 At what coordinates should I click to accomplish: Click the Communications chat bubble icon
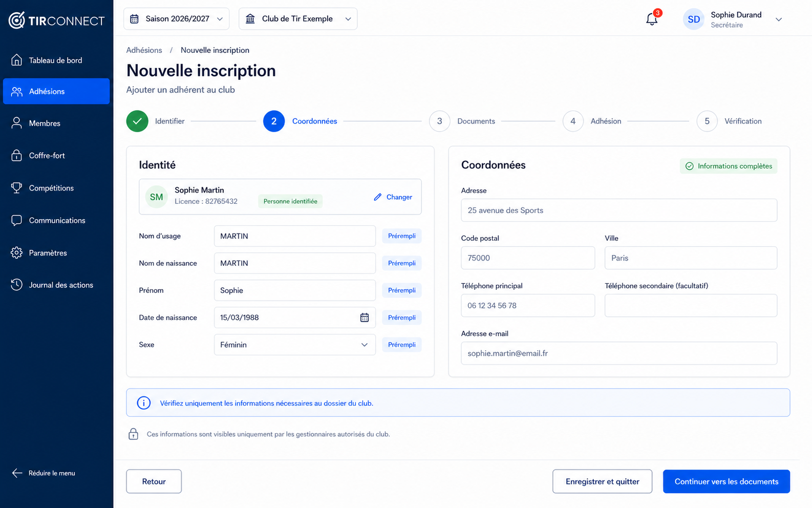click(x=17, y=220)
